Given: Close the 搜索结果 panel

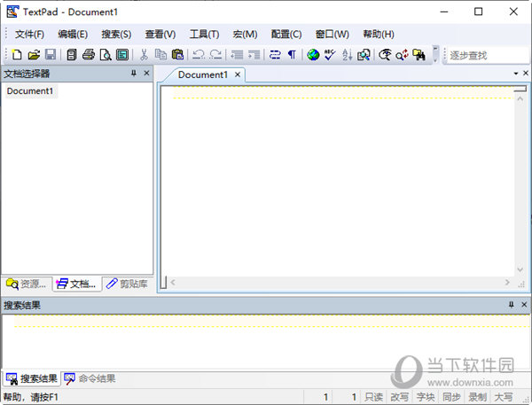Looking at the screenshot, I should pos(524,305).
